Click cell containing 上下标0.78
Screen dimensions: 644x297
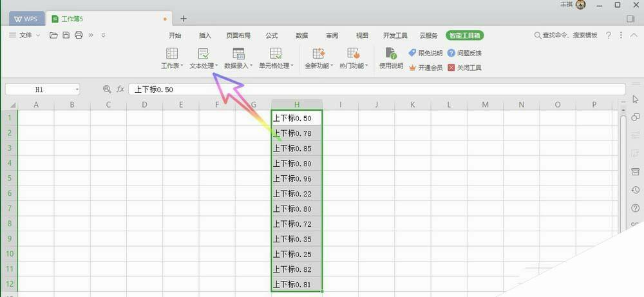point(297,133)
